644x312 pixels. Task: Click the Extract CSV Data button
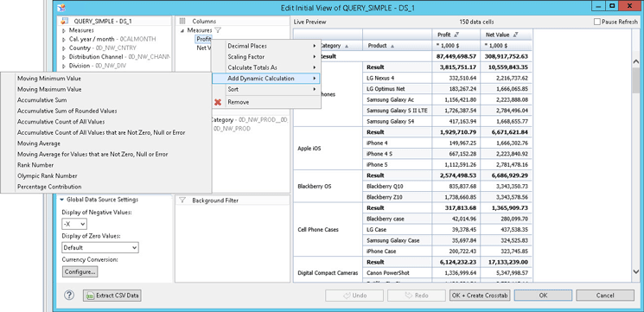click(112, 296)
